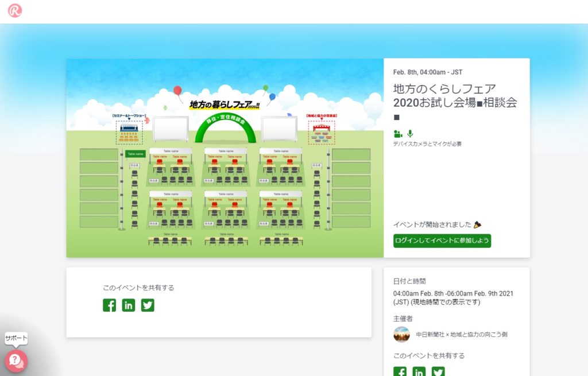Screen dimensions: 588x376
Task: Share on LinkedIn in the date sidebar
Action: (x=419, y=371)
